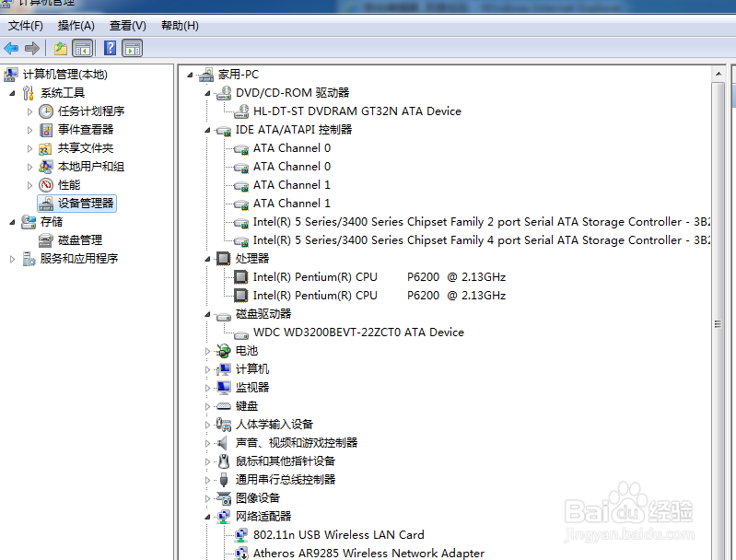
Task: Click the 存储 icon
Action: 29,222
